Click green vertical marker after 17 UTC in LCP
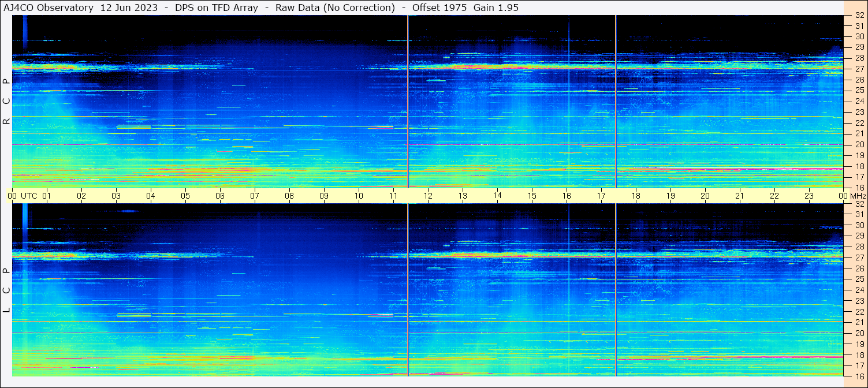 (616, 290)
